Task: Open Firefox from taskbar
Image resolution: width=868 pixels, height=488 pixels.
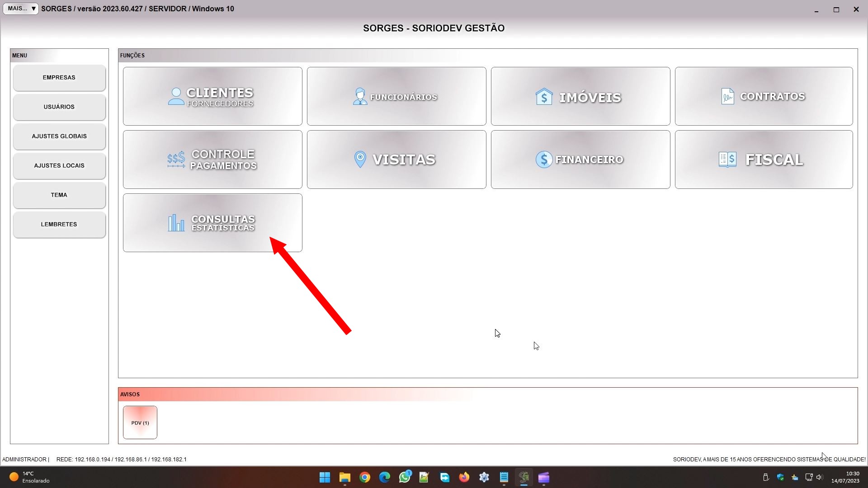Action: 464,478
